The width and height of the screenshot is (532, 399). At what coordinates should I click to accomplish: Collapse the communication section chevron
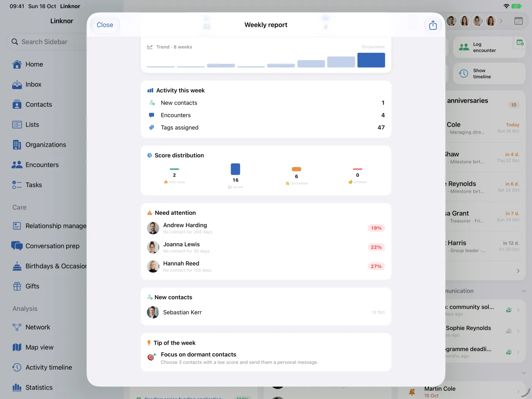pyautogui.click(x=524, y=291)
